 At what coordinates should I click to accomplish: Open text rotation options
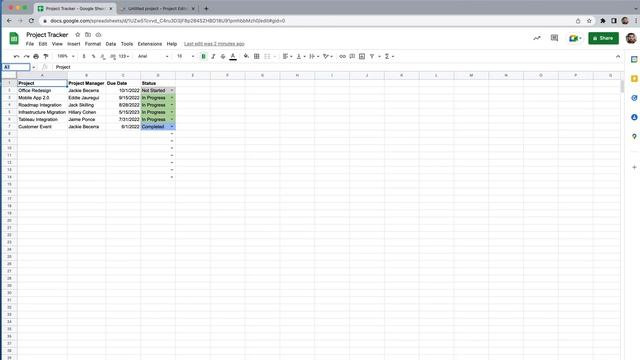328,56
